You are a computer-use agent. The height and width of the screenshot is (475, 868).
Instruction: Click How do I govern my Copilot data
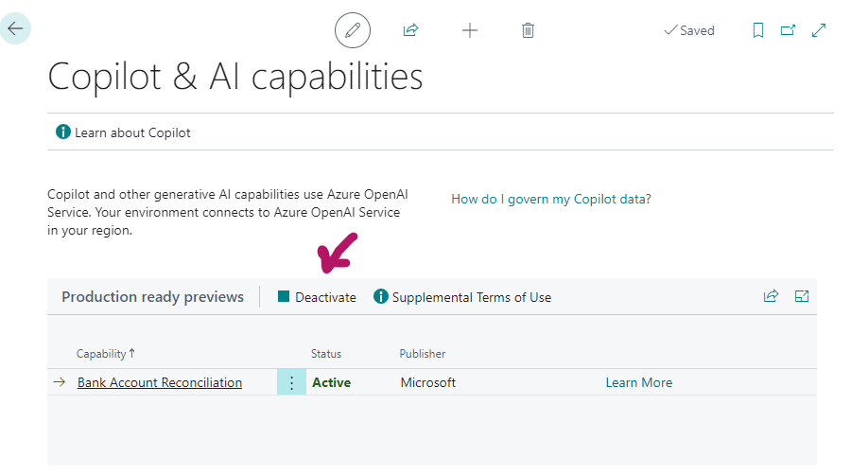(x=550, y=199)
